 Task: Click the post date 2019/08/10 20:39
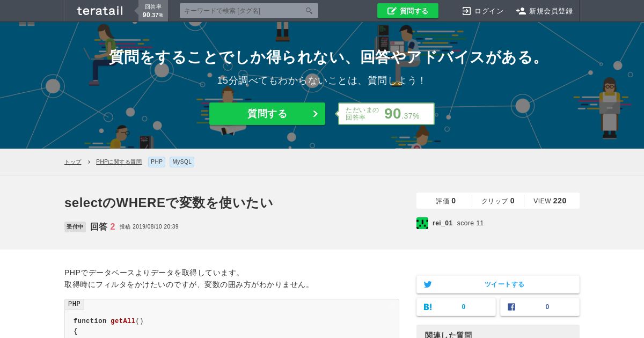(149, 227)
